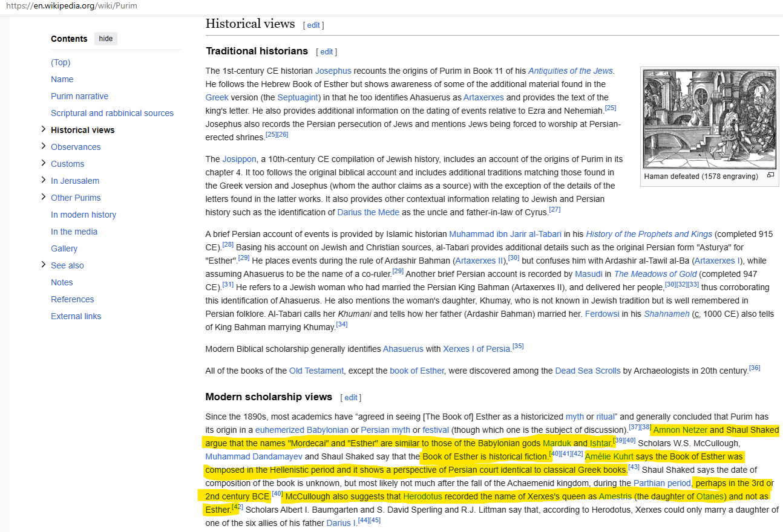Open the Artaxerxes I link
Screen dimensions: 783x532
pyautogui.click(x=717, y=261)
